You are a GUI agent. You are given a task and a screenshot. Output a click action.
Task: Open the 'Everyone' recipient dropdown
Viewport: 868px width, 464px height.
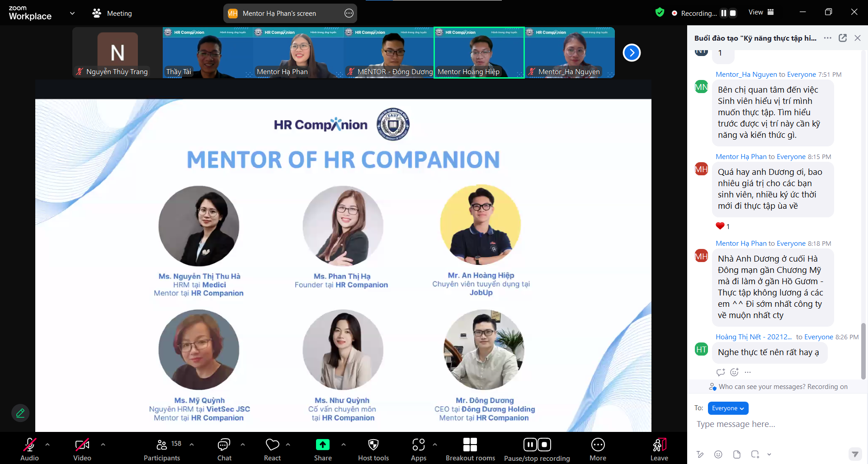pyautogui.click(x=728, y=408)
